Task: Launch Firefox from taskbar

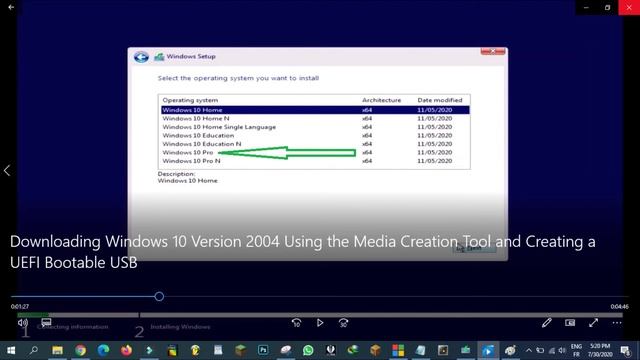Action: tap(126, 350)
